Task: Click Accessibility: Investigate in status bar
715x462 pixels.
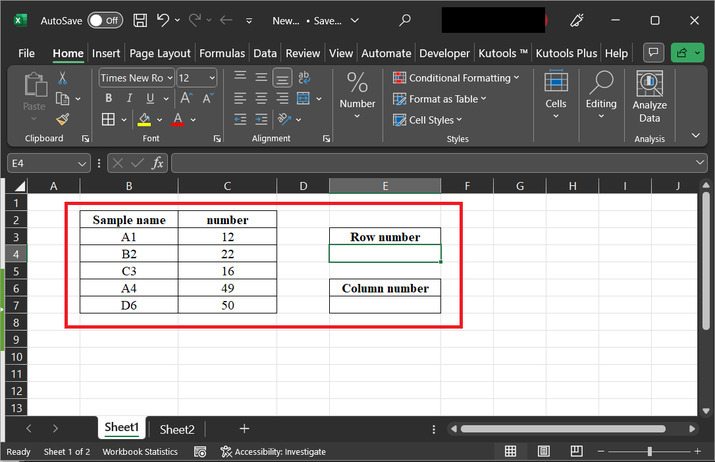Action: (x=272, y=452)
